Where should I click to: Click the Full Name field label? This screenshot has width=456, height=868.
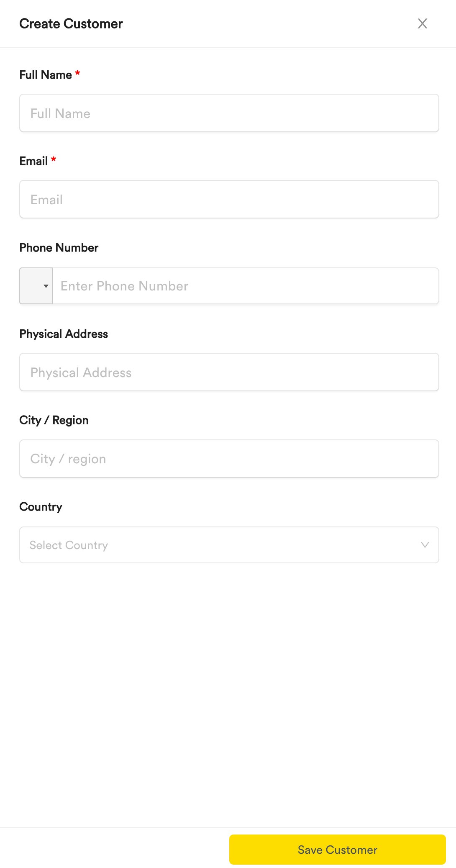(x=46, y=75)
